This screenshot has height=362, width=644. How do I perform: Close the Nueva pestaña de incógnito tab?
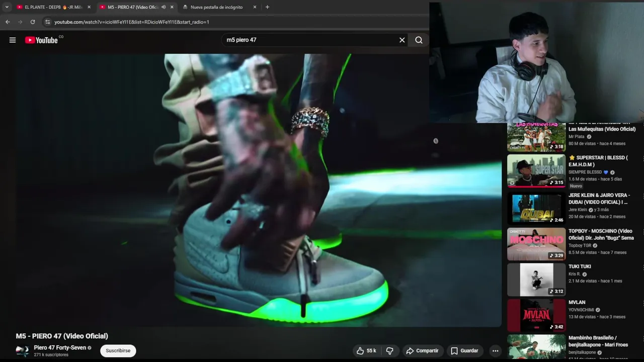tap(255, 7)
